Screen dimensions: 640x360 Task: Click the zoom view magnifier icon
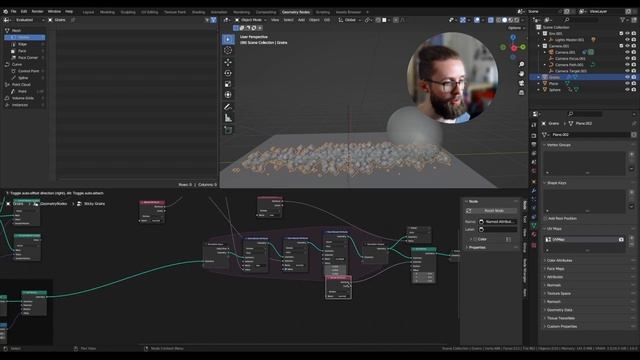point(521,65)
